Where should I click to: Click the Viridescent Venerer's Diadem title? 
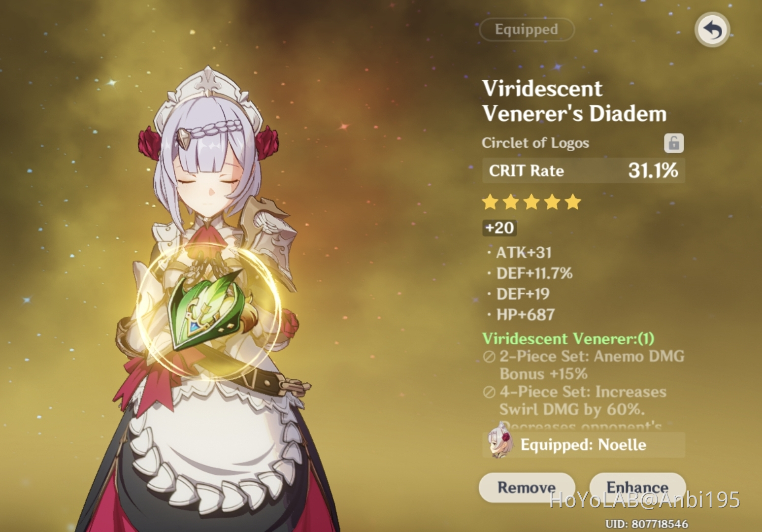[574, 101]
